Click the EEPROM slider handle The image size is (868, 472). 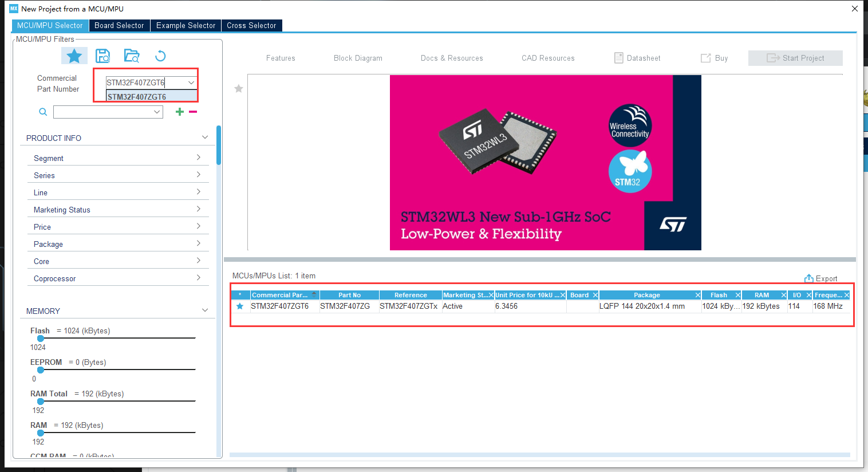(x=41, y=370)
